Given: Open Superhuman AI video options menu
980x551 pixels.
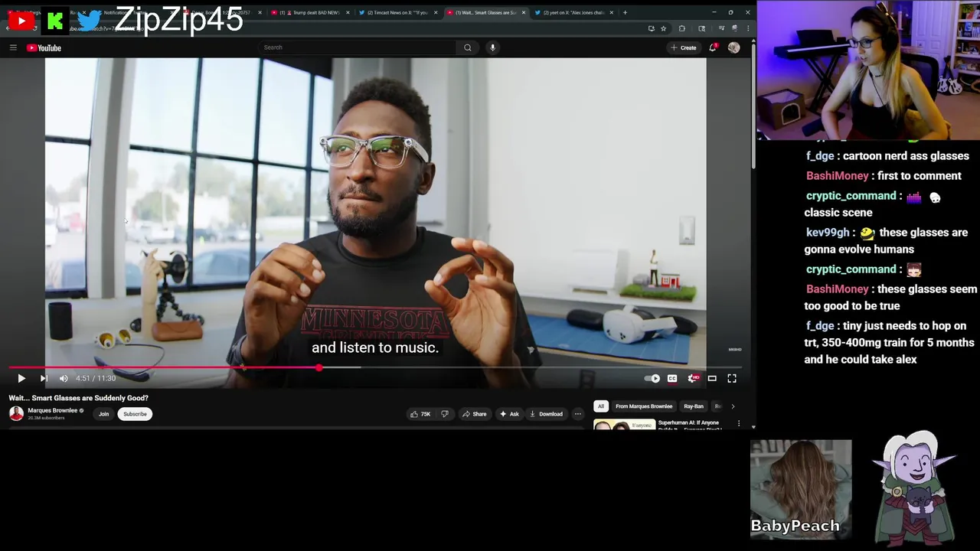Looking at the screenshot, I should point(739,423).
